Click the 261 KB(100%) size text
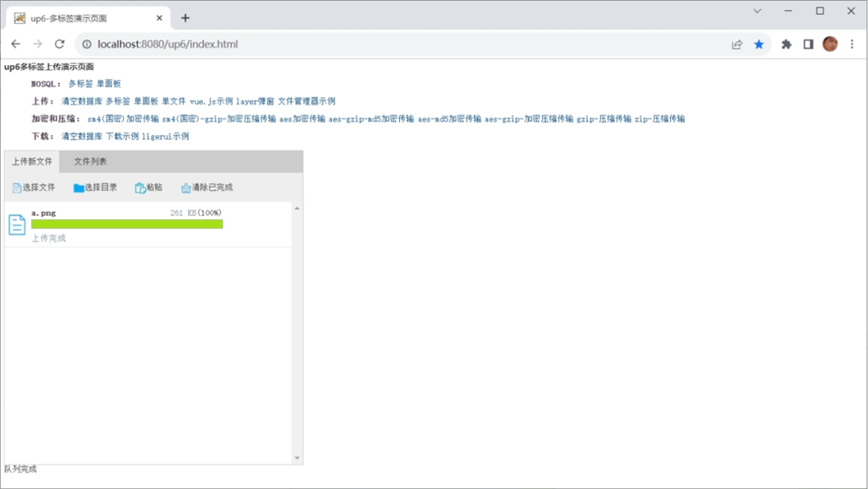Image resolution: width=868 pixels, height=489 pixels. point(195,212)
